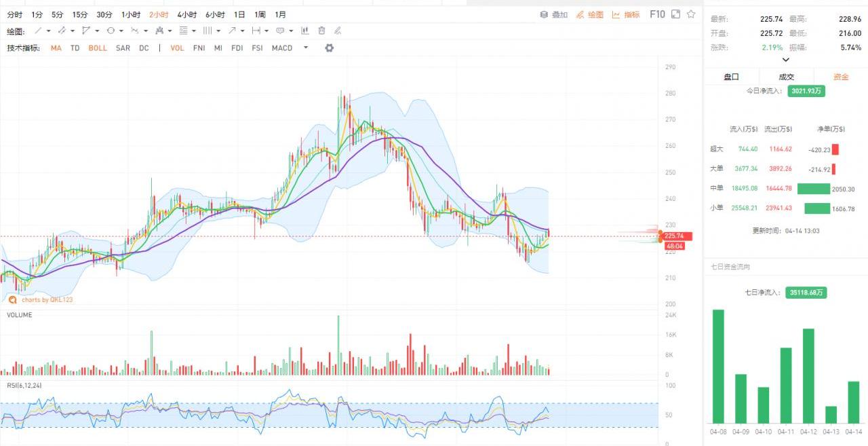The width and height of the screenshot is (868, 446).
Task: Toggle the MA indicator
Action: [x=56, y=48]
